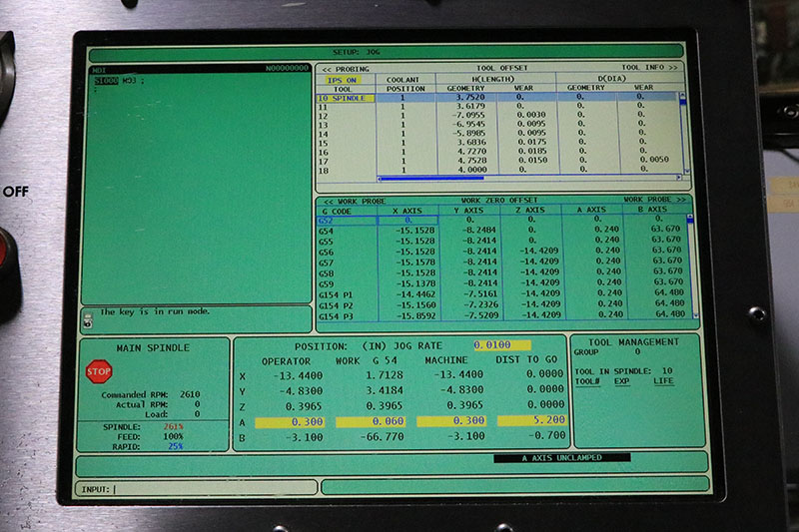
Task: Select the G54 work offset row
Action: pos(346,230)
